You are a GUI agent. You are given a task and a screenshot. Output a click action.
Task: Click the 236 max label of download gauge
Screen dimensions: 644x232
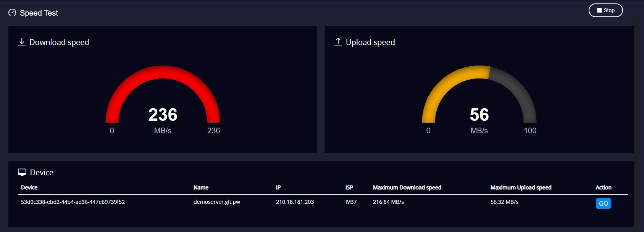[x=213, y=131]
